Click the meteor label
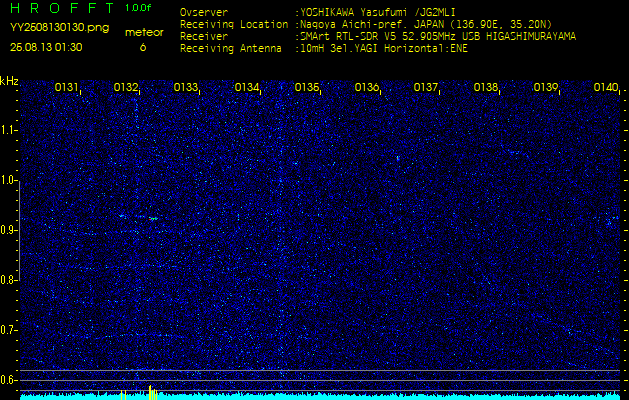Screen dimensions: 629x400 [x=144, y=32]
